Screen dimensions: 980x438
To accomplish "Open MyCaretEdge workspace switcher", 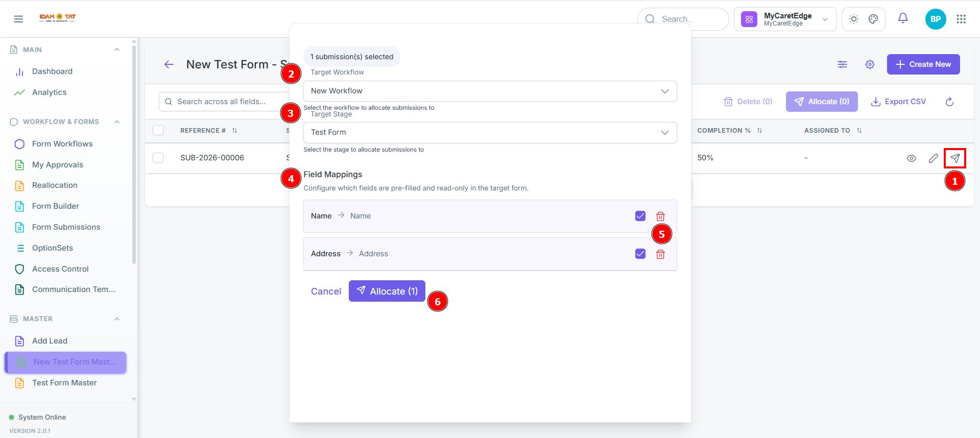I will 785,19.
